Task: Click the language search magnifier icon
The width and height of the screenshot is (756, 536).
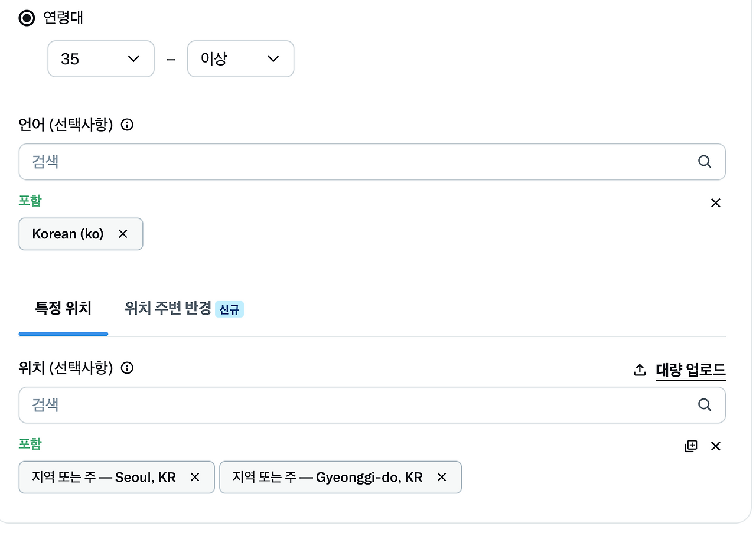Action: tap(704, 161)
